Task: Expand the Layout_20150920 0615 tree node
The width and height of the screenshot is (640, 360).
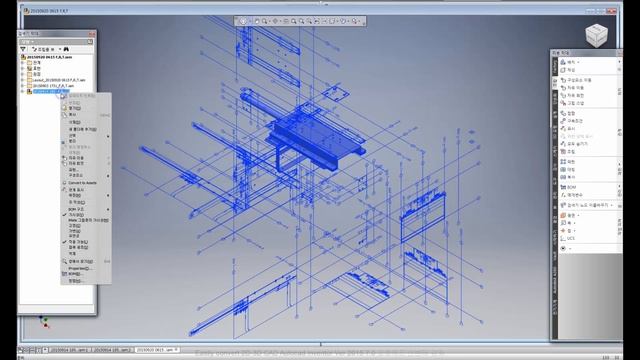Action: (23, 80)
